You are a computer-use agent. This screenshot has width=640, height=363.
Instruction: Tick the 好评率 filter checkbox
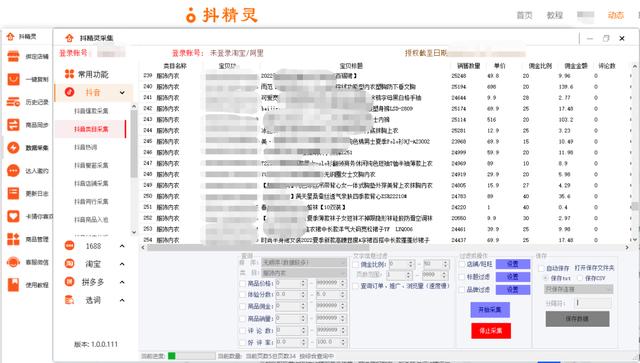(x=242, y=343)
